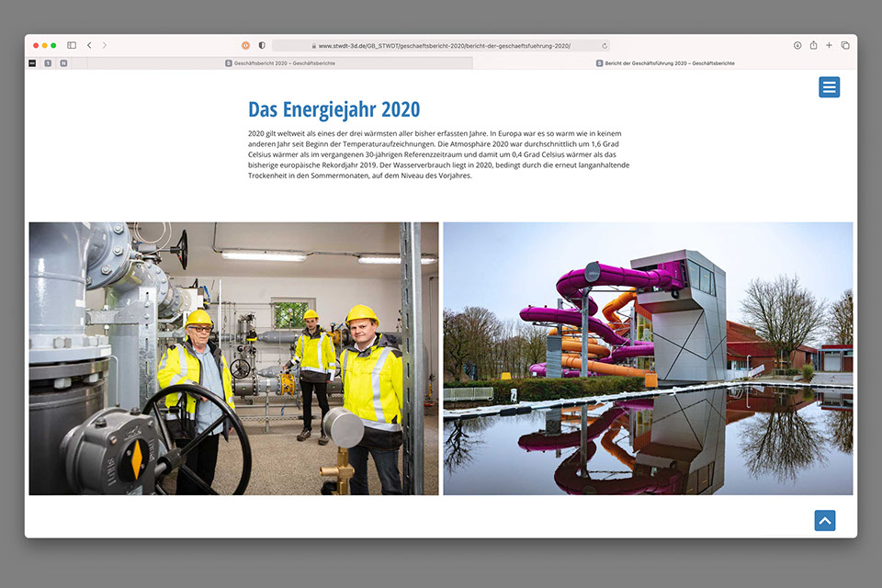Reload the current page
This screenshot has width=882, height=588.
[x=605, y=45]
